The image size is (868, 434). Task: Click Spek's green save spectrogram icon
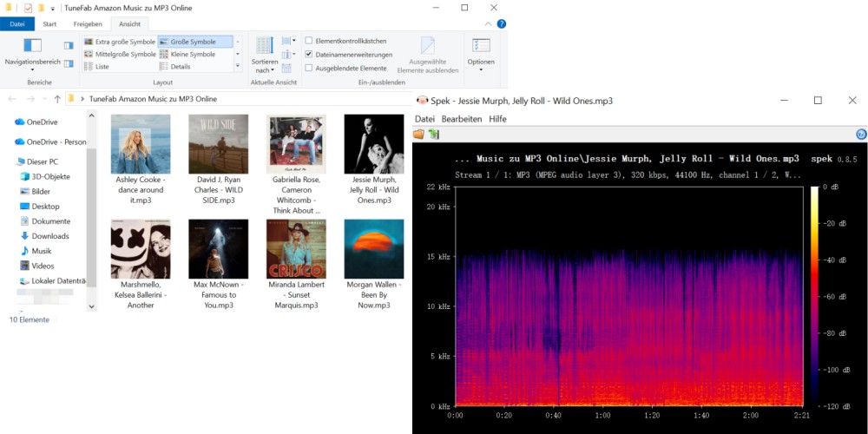pyautogui.click(x=433, y=134)
